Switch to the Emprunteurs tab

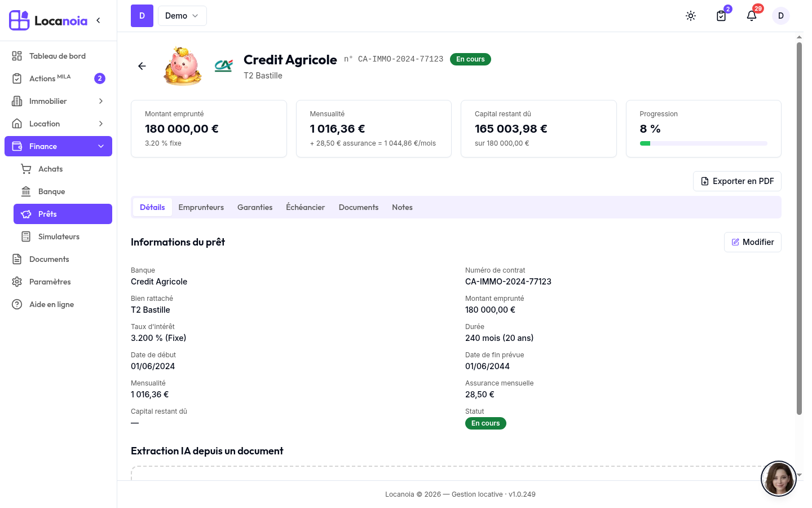[201, 207]
